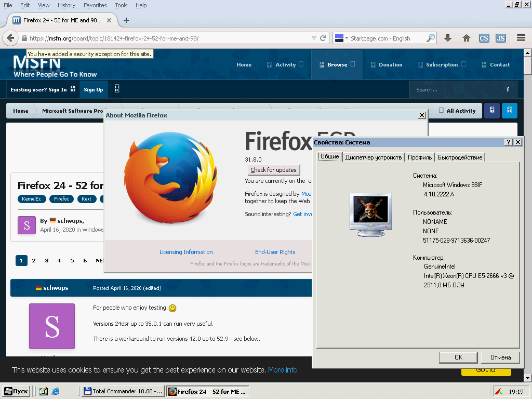Image resolution: width=532 pixels, height=399 pixels.
Task: Click Check for updates button
Action: pyautogui.click(x=273, y=170)
